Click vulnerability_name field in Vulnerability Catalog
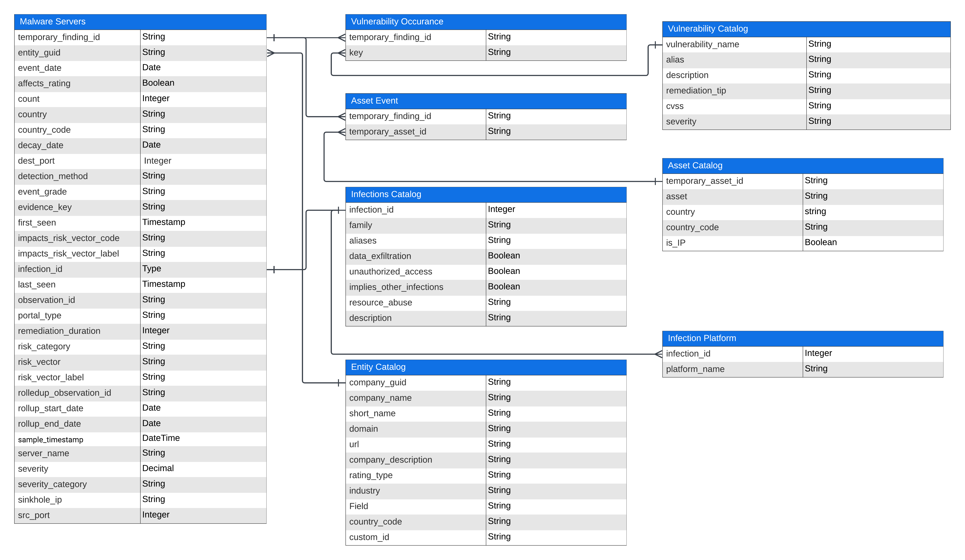The image size is (965, 560). (x=702, y=44)
